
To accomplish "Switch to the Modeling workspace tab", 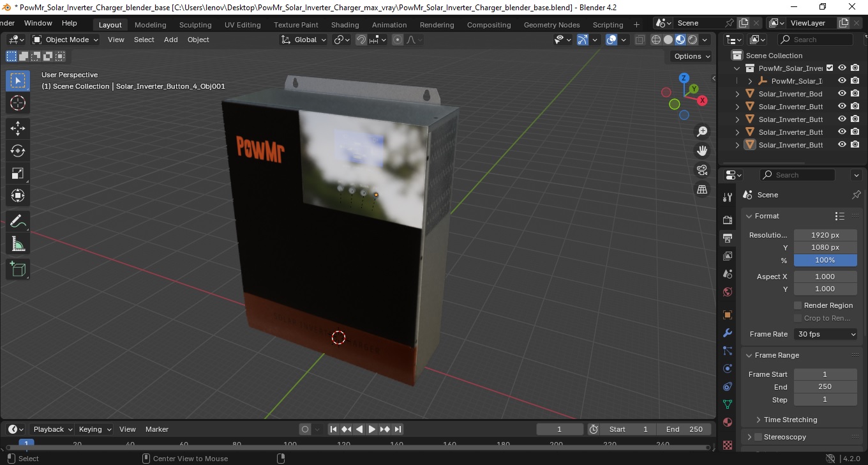I will [150, 25].
